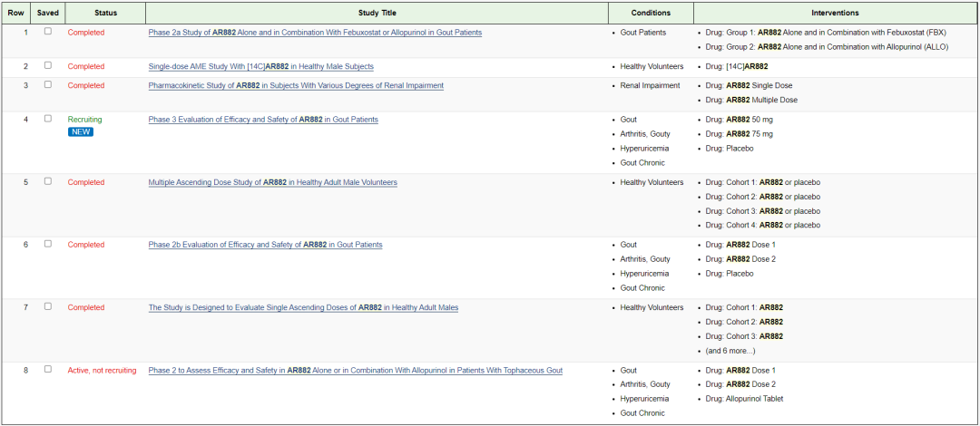Open the Single-dose AME Study link

click(x=260, y=66)
